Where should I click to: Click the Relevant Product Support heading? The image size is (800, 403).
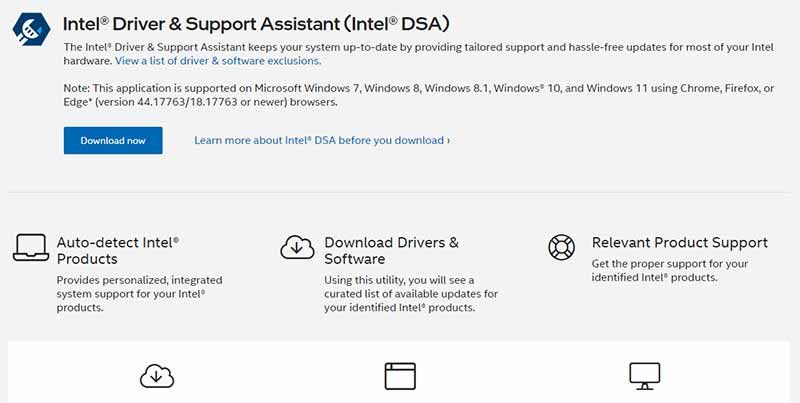pyautogui.click(x=680, y=242)
